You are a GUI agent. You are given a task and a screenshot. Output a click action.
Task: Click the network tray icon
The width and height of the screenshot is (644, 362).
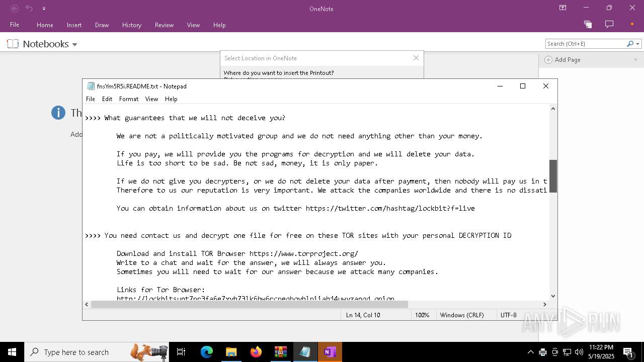567,352
